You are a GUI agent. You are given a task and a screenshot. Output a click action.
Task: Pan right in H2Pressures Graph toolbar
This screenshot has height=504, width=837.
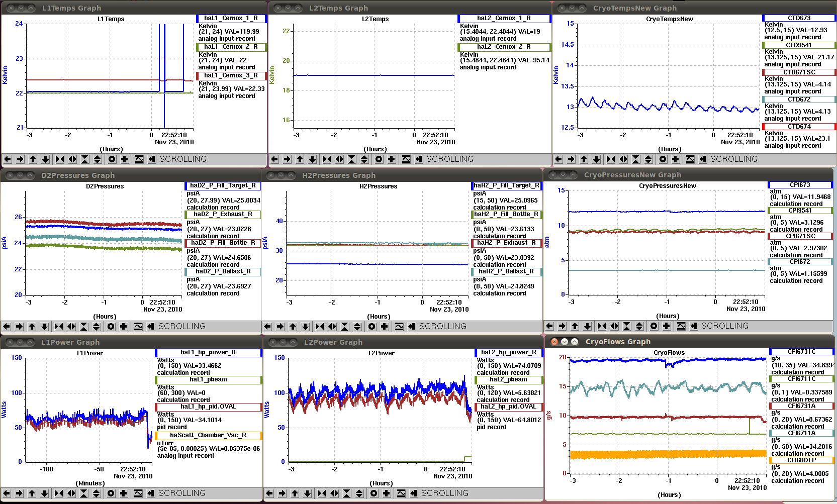(x=280, y=327)
